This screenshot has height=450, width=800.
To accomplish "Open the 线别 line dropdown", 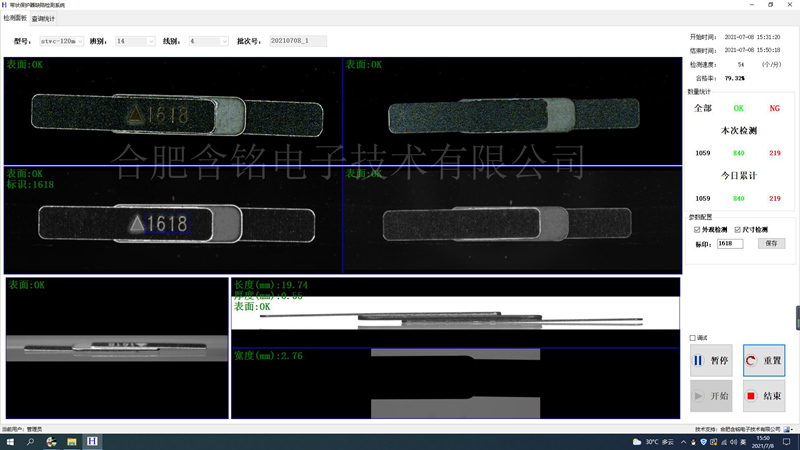I will (208, 41).
